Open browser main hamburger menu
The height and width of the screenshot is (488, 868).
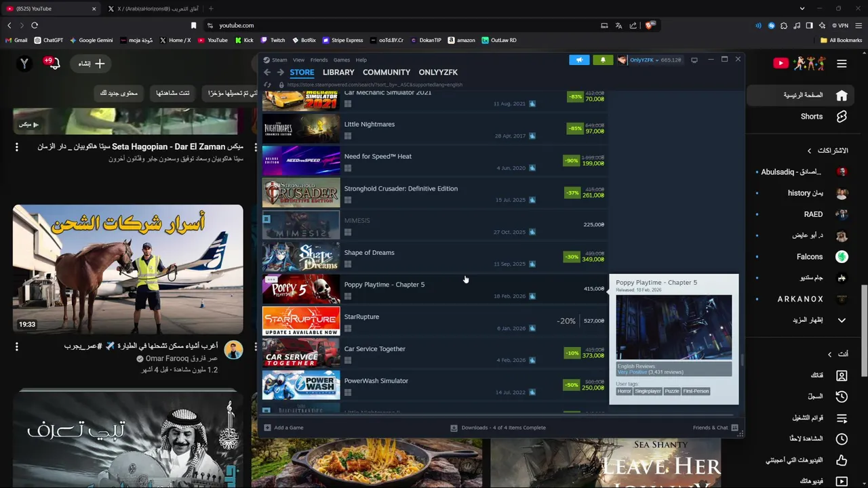[x=859, y=26]
